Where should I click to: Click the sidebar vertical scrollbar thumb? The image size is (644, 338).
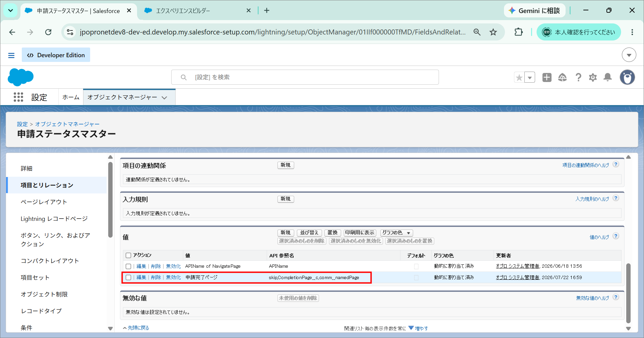coord(110,200)
